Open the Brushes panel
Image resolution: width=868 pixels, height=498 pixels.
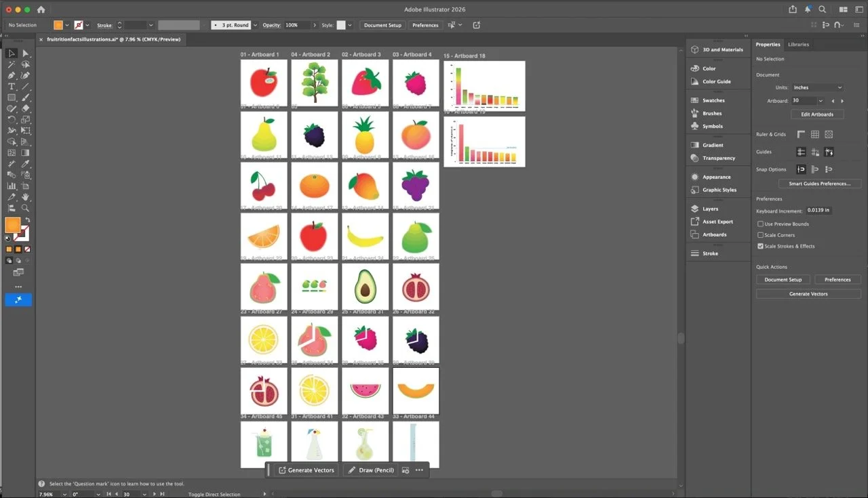coord(706,113)
